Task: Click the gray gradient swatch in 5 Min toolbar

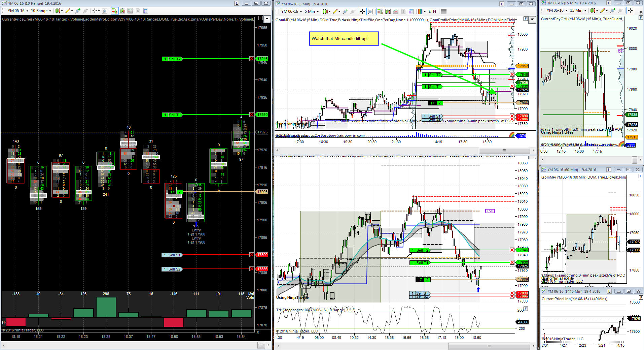Action: [x=444, y=11]
